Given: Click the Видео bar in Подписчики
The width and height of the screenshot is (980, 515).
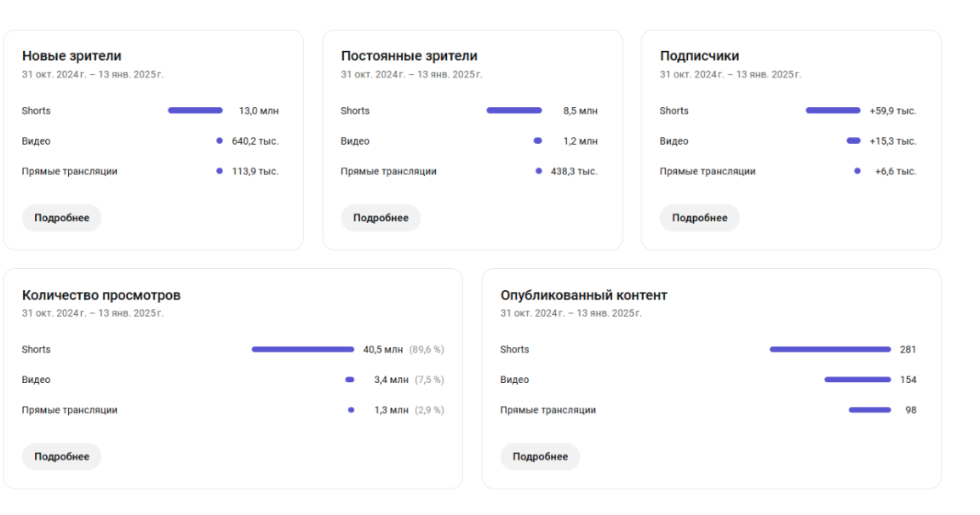Looking at the screenshot, I should [853, 140].
